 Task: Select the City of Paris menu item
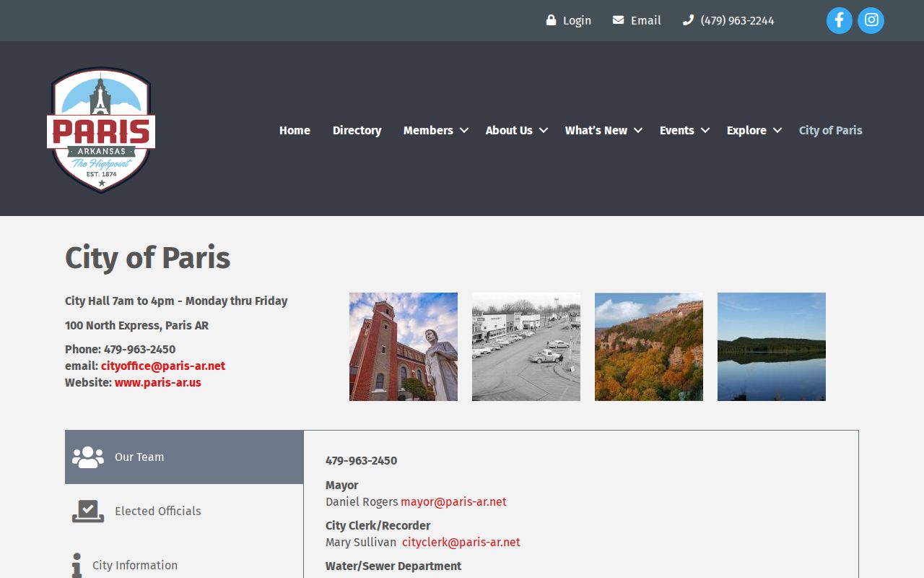830,130
